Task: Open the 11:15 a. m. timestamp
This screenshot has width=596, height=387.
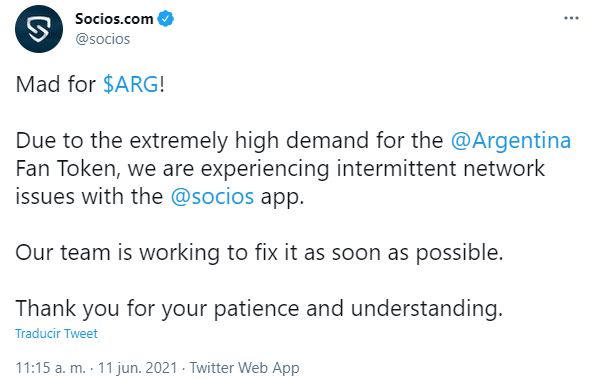Action: point(51,368)
